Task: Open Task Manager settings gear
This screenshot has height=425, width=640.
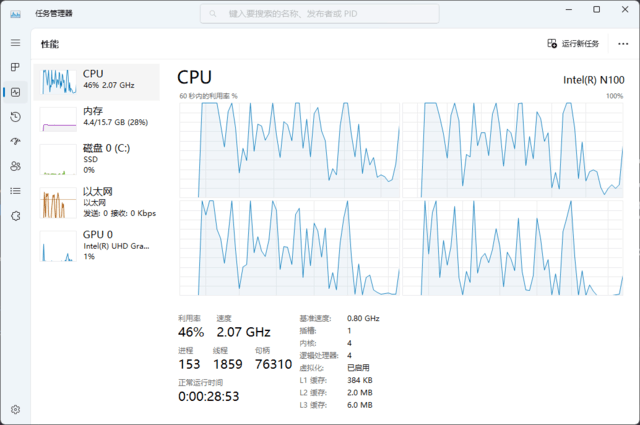Action: tap(15, 409)
